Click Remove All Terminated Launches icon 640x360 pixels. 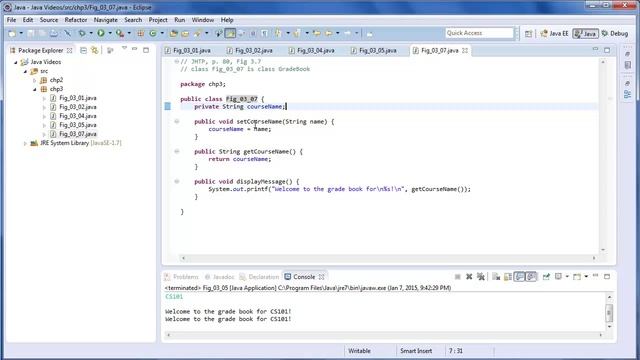(x=481, y=277)
